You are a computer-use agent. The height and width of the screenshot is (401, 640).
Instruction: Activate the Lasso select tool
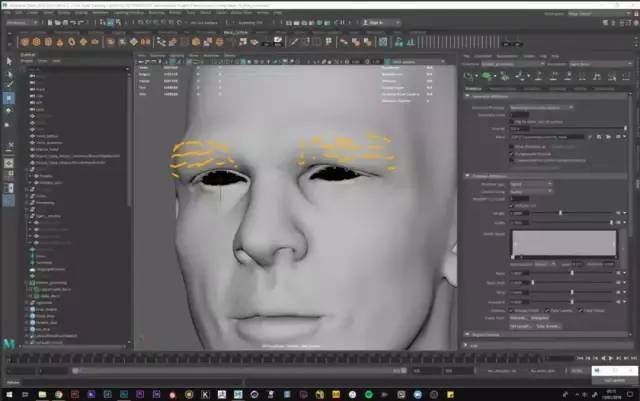tap(9, 74)
